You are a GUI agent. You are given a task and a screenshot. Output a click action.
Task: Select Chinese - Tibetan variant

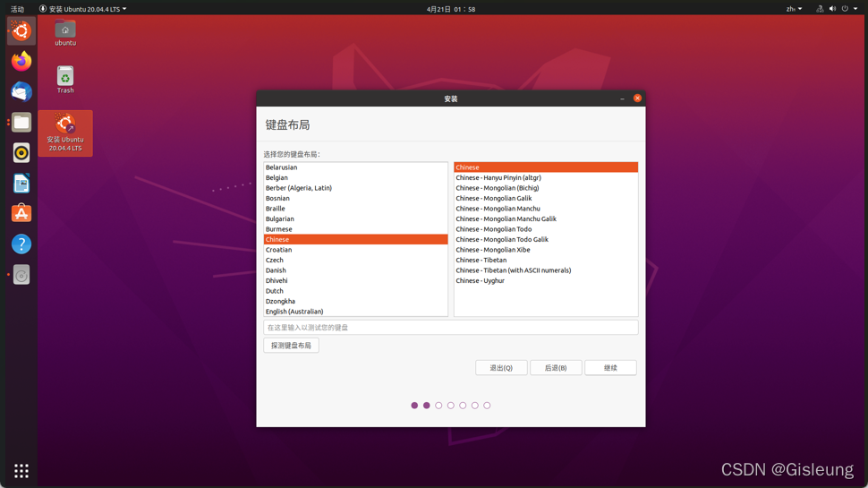click(x=546, y=260)
